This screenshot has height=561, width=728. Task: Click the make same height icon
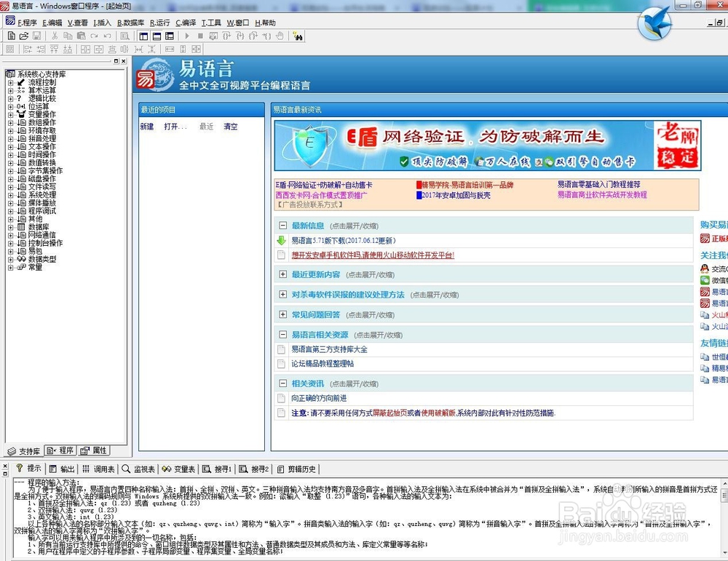pos(183,49)
